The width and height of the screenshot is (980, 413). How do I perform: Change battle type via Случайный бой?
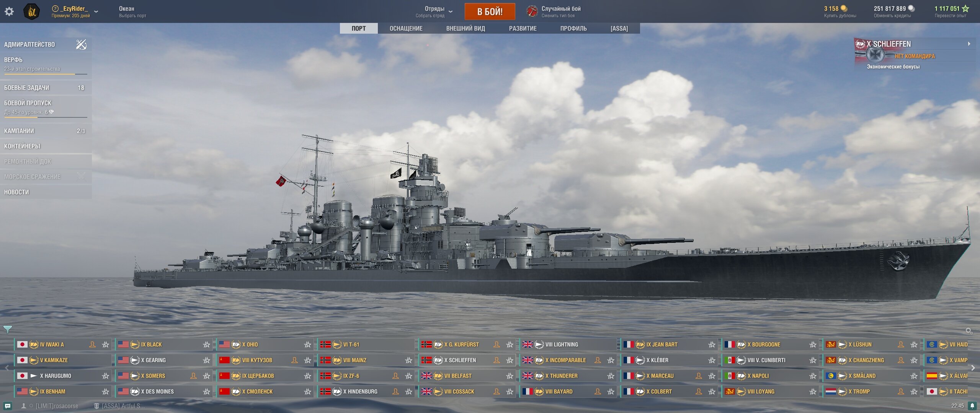[561, 11]
